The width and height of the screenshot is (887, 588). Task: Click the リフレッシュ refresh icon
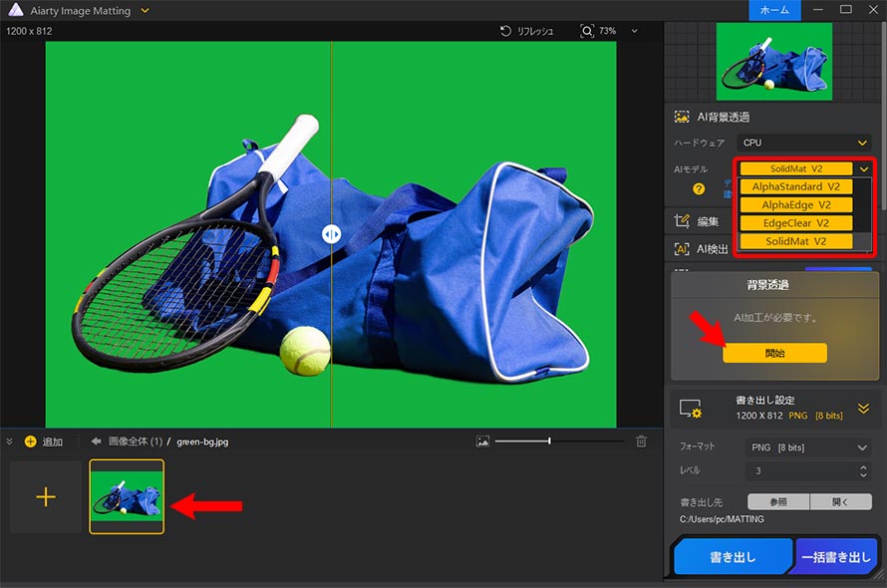(503, 31)
